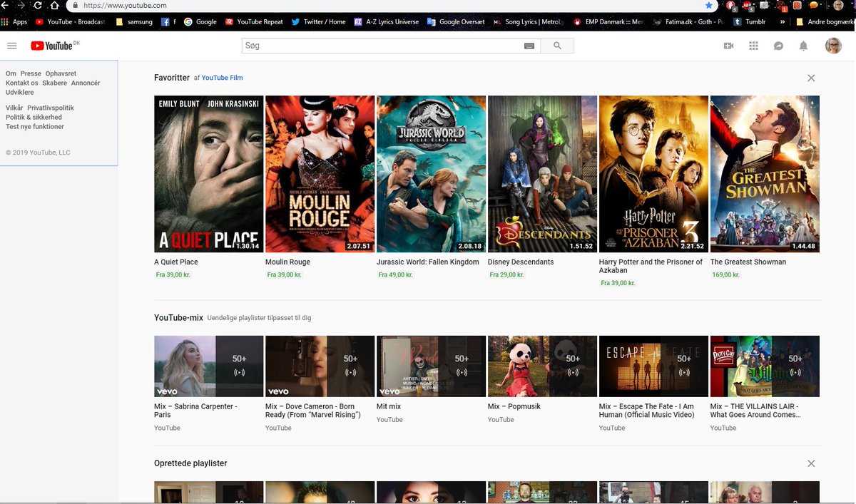Open Tumblr bookmark
The width and height of the screenshot is (856, 504).
tap(749, 21)
